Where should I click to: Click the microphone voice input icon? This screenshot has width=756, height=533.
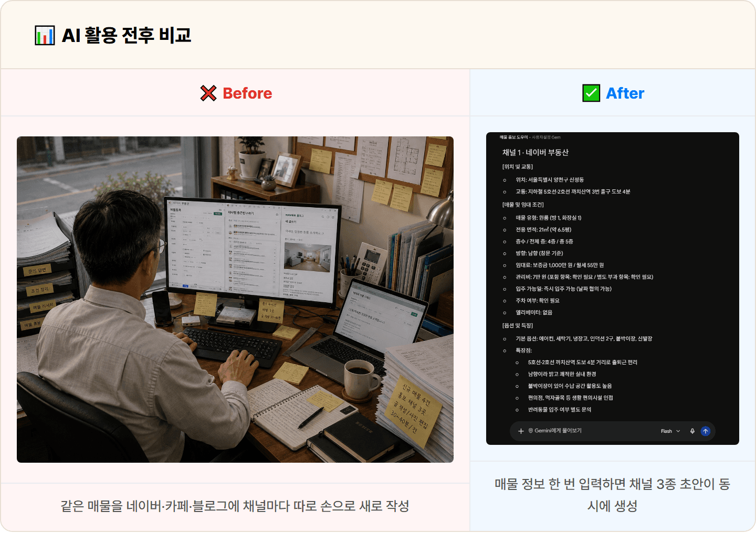692,431
